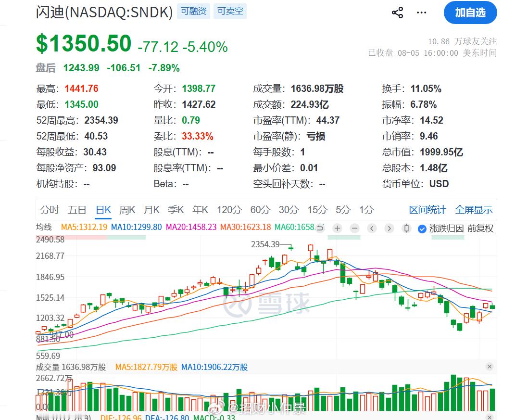
Task: Click the volume MA10:1906.22万股 label
Action: pos(214,367)
